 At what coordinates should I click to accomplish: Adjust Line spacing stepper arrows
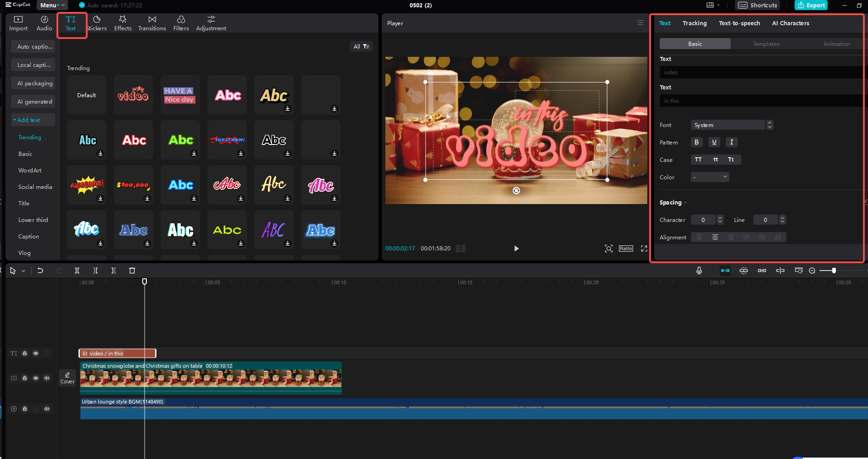783,220
